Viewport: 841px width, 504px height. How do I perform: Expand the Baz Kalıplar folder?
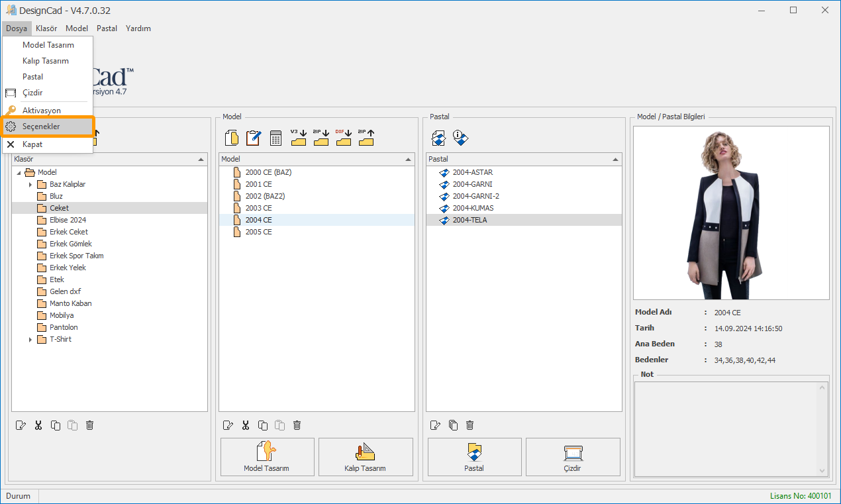click(30, 185)
